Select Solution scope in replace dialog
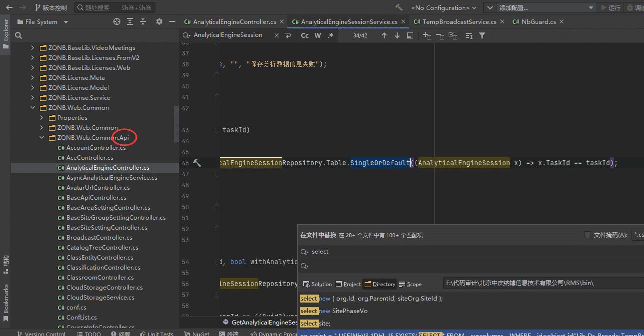The height and width of the screenshot is (336, 644). coord(317,284)
